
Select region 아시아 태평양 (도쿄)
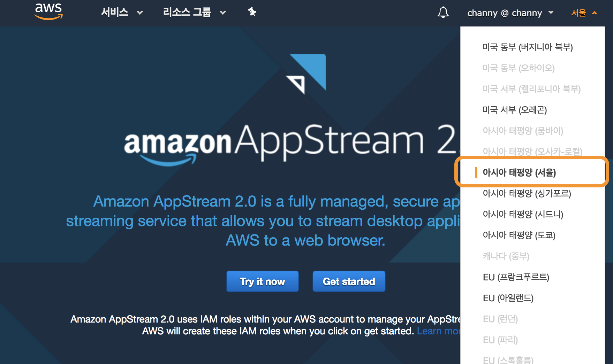pos(519,235)
